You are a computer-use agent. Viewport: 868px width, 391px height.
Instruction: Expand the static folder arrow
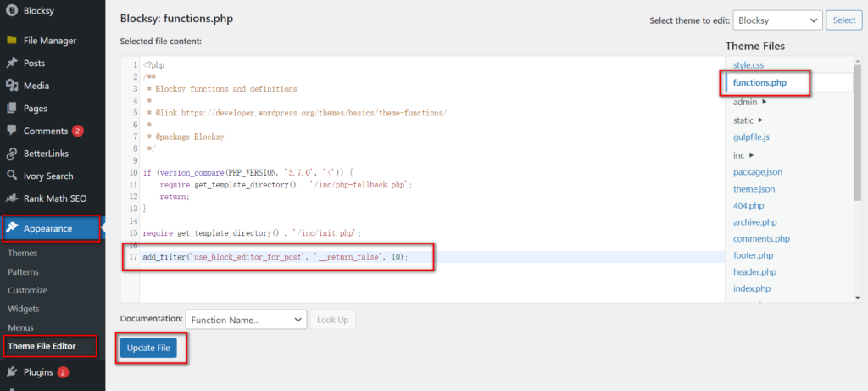(760, 120)
